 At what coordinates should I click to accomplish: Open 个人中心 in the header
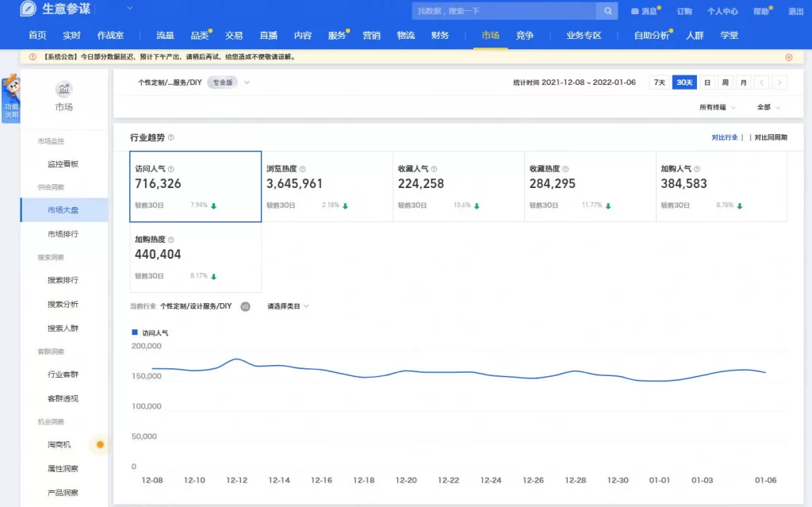(722, 11)
